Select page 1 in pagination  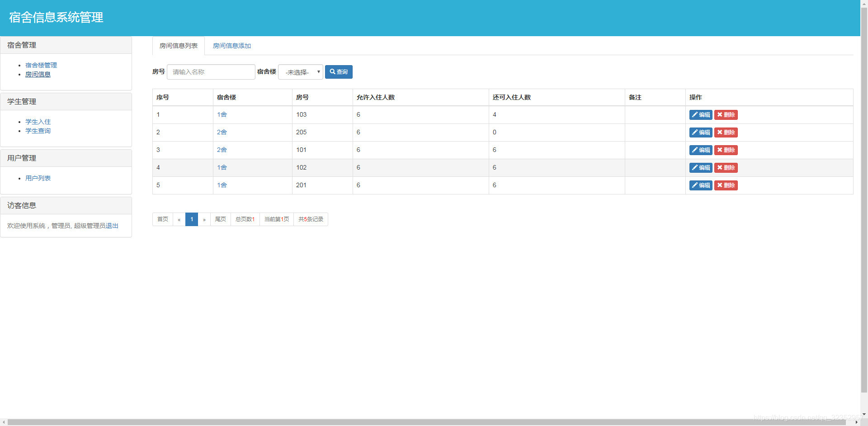[x=192, y=219]
